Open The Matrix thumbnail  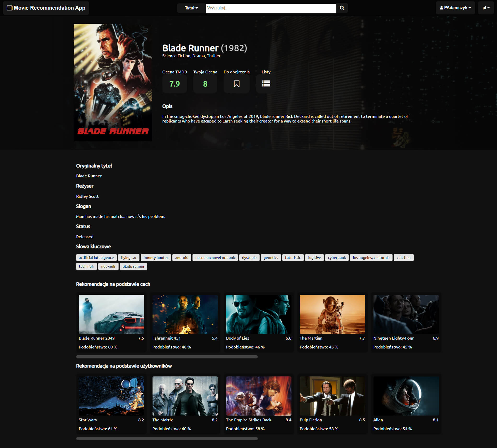coord(185,396)
